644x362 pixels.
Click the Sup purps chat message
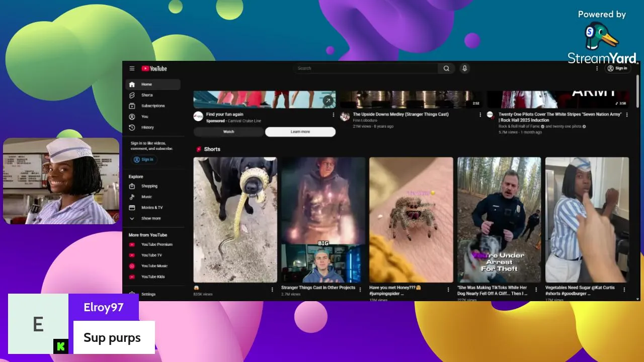coord(114,337)
